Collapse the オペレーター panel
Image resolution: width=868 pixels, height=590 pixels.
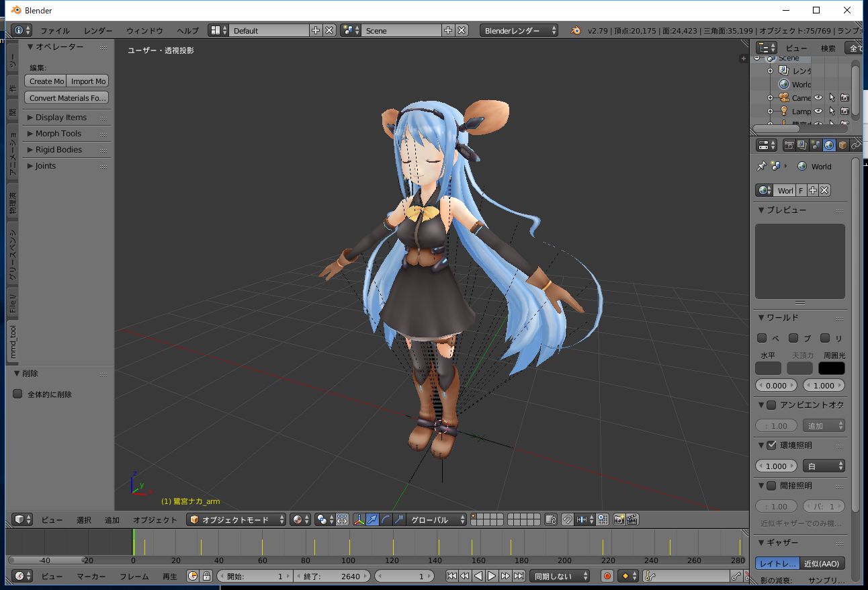tap(67, 46)
